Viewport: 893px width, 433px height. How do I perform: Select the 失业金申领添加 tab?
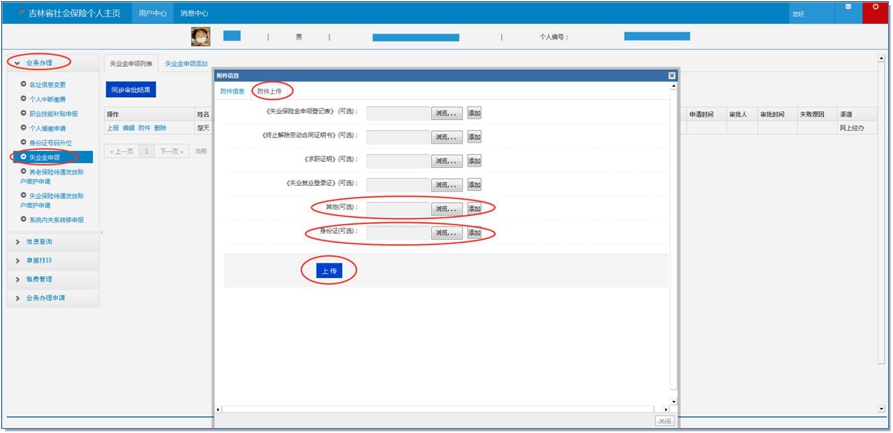(x=187, y=63)
